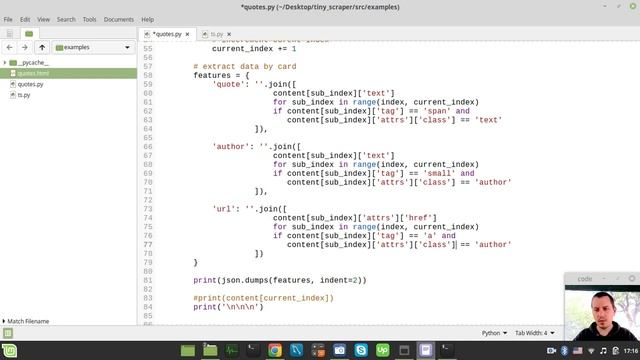Open the File menu
The width and height of the screenshot is (640, 360).
coord(8,20)
